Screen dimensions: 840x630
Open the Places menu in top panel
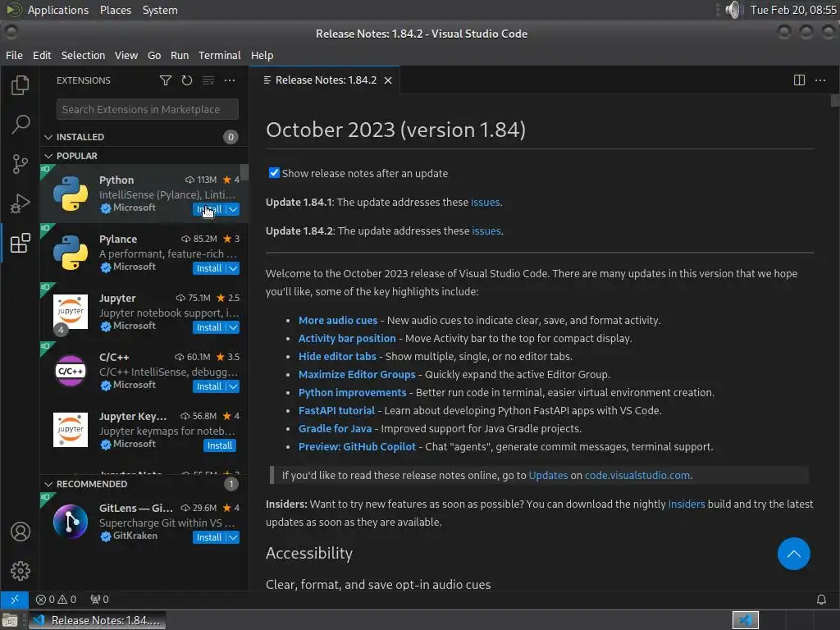[x=115, y=10]
